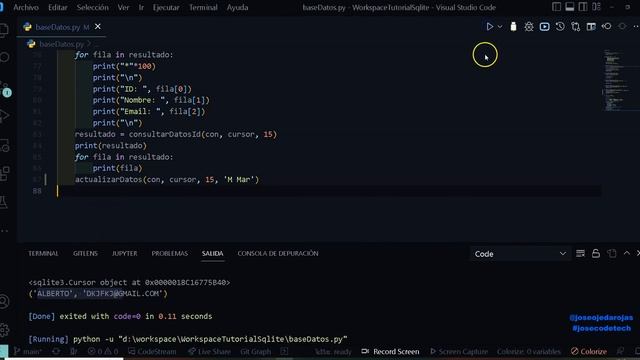Open the run options dropdown arrow

[500, 27]
